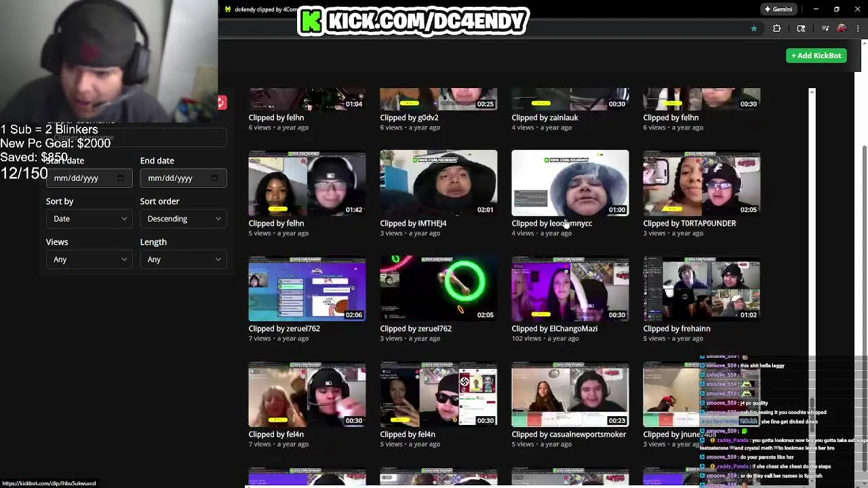Screen dimensions: 868x488
Task: Open the Length Any dropdown
Action: click(x=183, y=260)
